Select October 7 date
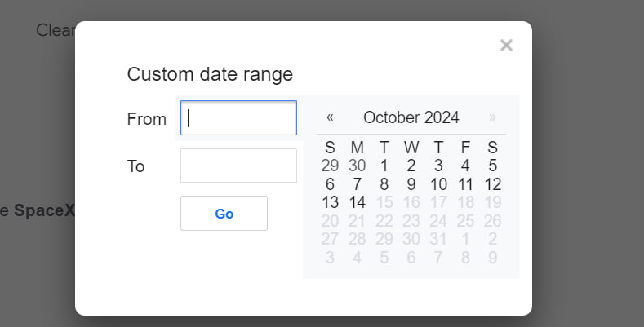Screen dimensions: 644x327 [x=357, y=184]
